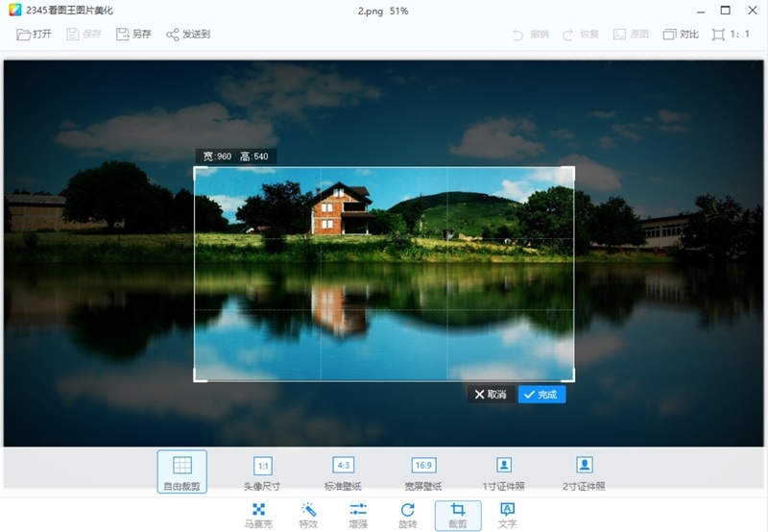Confirm the crop with 完成
Image resolution: width=768 pixels, height=532 pixels.
pyautogui.click(x=541, y=395)
